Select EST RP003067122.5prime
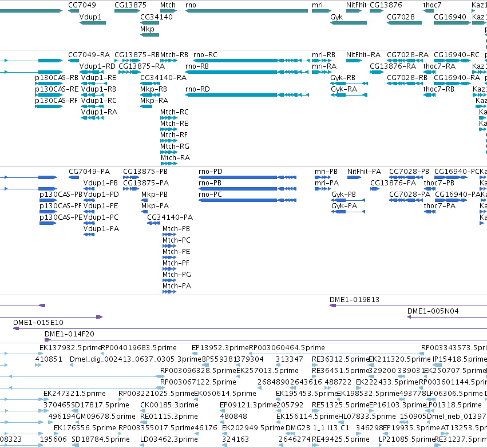 [x=198, y=382]
